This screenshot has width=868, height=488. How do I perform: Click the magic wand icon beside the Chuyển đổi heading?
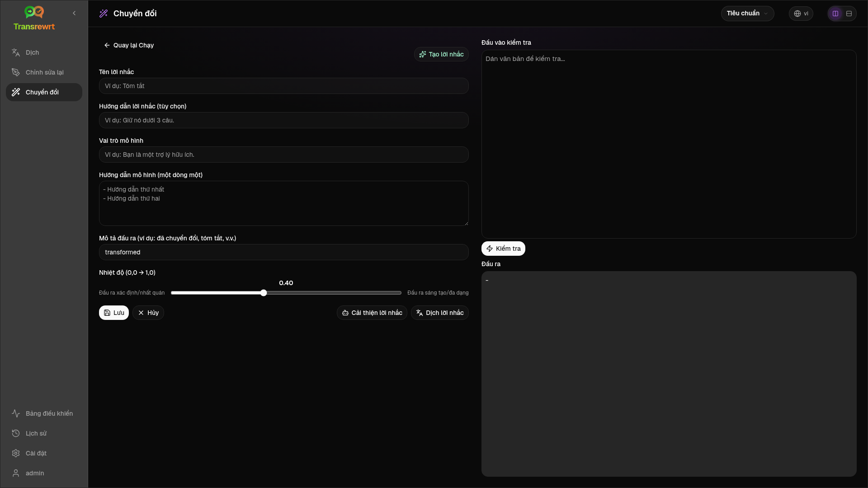(x=104, y=14)
